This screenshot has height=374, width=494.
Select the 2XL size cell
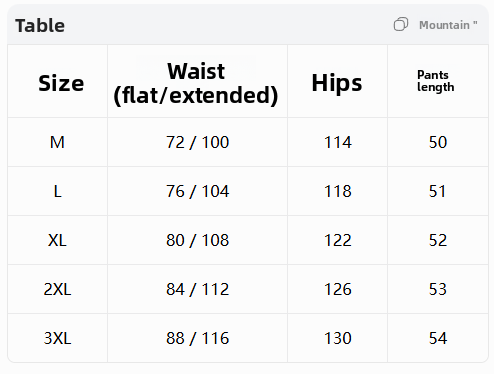coord(57,289)
